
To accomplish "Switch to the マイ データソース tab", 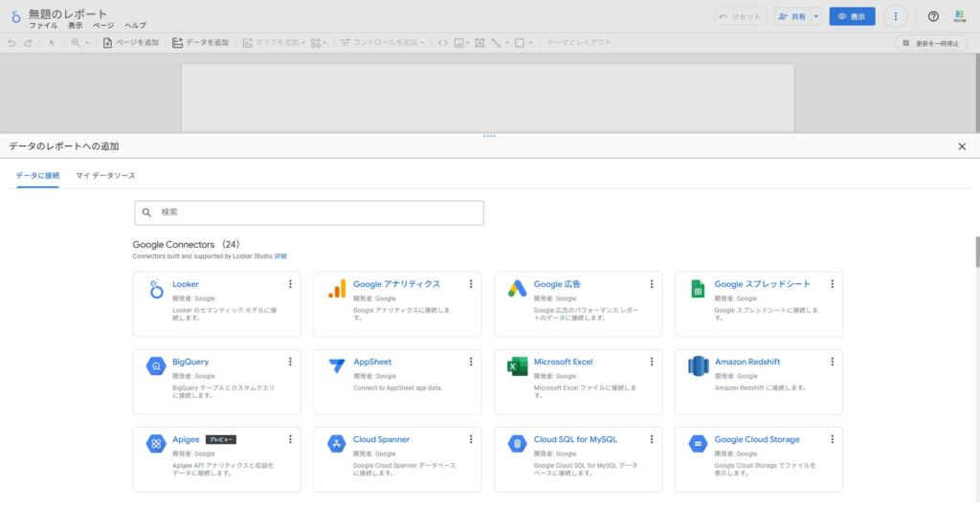I will [x=105, y=176].
